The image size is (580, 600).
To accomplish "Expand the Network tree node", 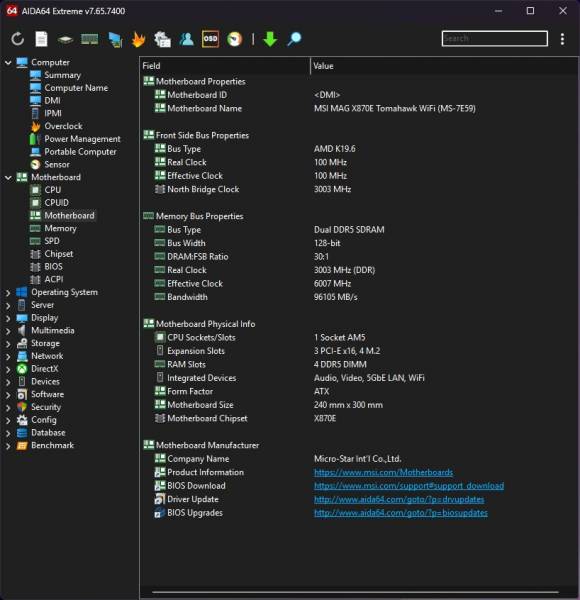I will pos(8,356).
